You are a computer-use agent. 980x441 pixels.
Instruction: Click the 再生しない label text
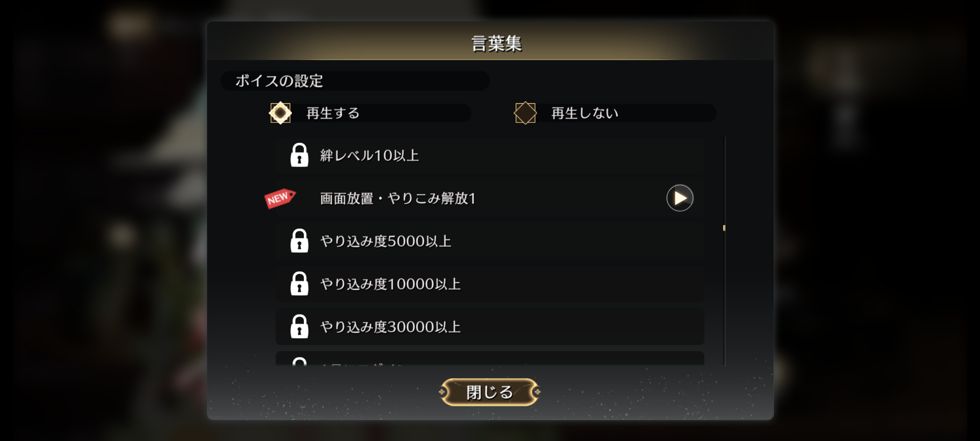585,113
